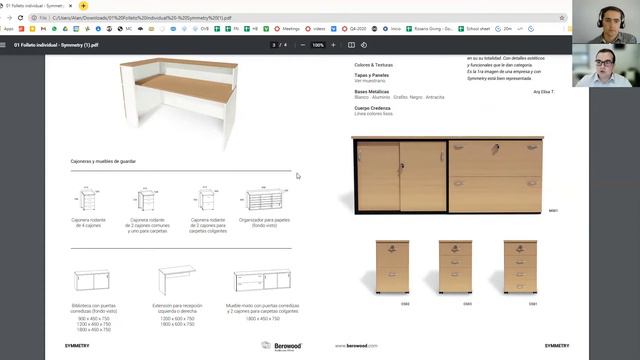Viewport: 640px width, 360px height.
Task: Click the Berowood logo in page footer
Action: pyautogui.click(x=282, y=346)
